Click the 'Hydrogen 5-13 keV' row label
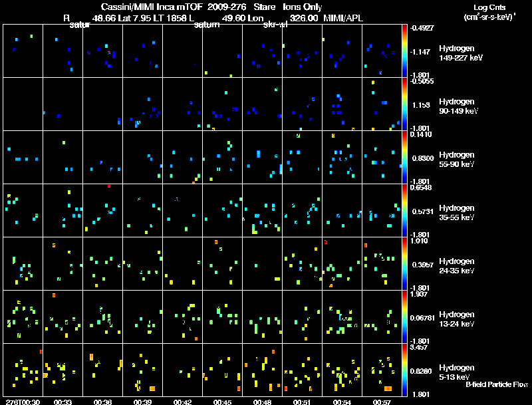Screen dimensions: 532x405 [x=457, y=372]
